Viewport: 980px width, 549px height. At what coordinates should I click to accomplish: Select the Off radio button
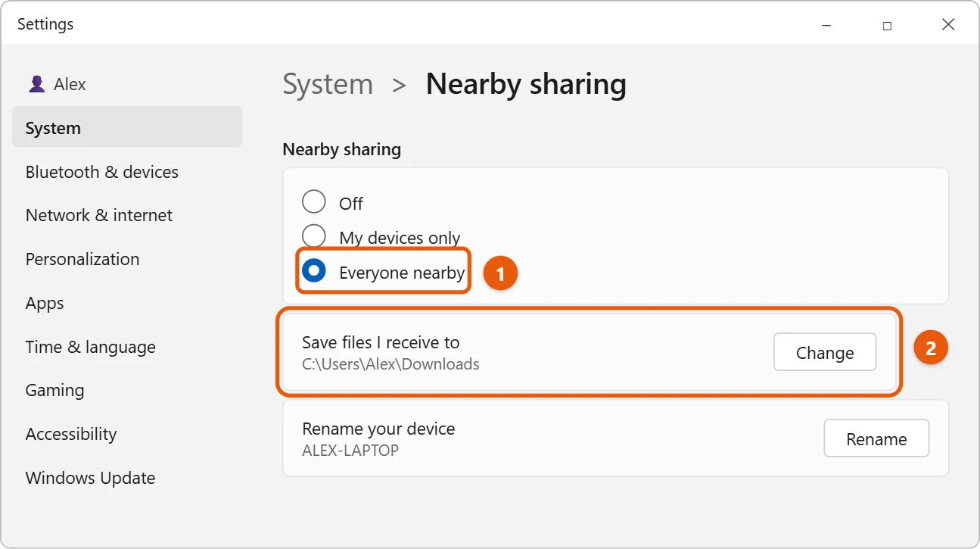click(x=313, y=202)
